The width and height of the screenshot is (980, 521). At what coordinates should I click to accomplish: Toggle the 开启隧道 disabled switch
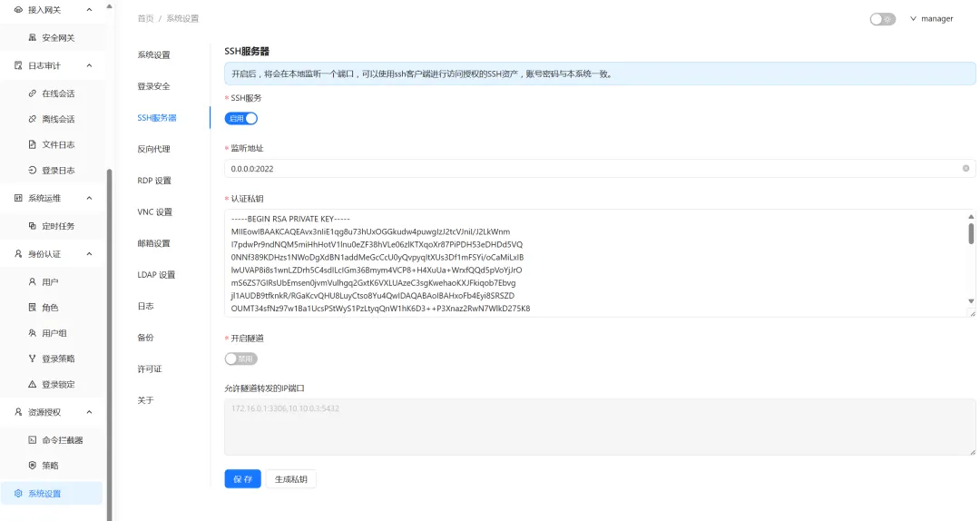pos(241,359)
